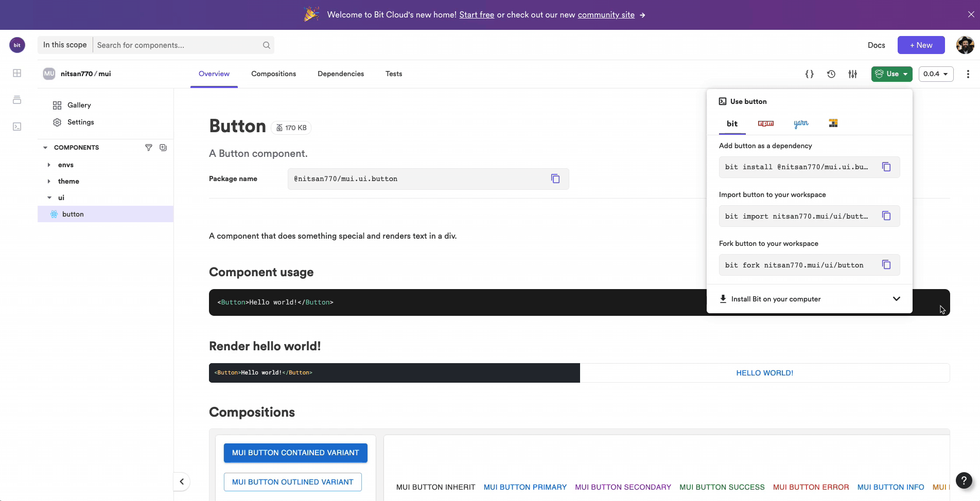This screenshot has height=501, width=980.
Task: Select the button component's React icon
Action: 54,214
